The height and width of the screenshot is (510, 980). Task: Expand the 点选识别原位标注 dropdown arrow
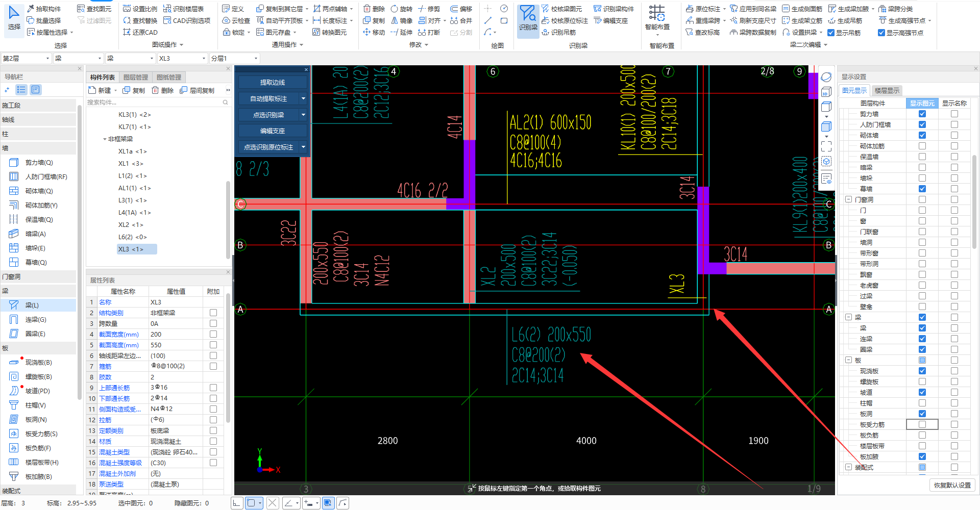coord(303,147)
